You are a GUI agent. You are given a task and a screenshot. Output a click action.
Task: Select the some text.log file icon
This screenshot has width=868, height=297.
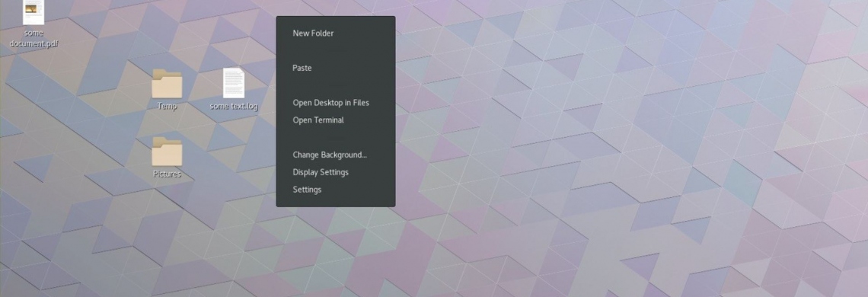click(x=234, y=83)
